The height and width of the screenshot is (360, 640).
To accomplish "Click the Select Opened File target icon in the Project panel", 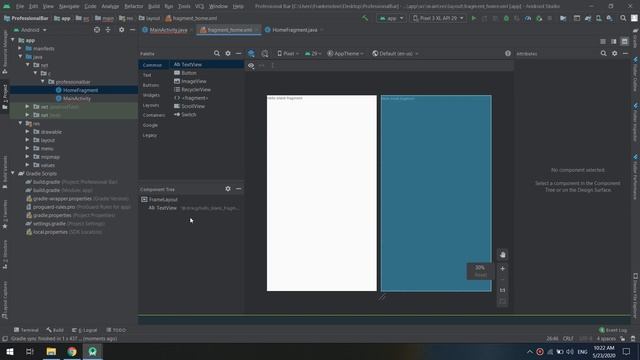I will [97, 30].
